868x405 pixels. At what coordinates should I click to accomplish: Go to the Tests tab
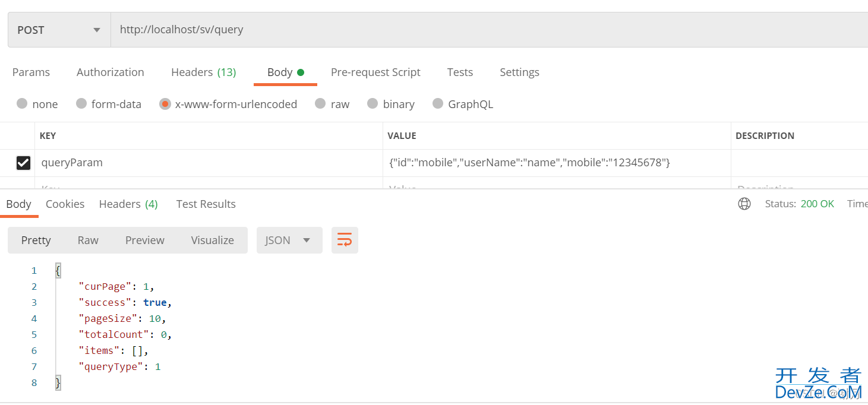[x=460, y=72]
